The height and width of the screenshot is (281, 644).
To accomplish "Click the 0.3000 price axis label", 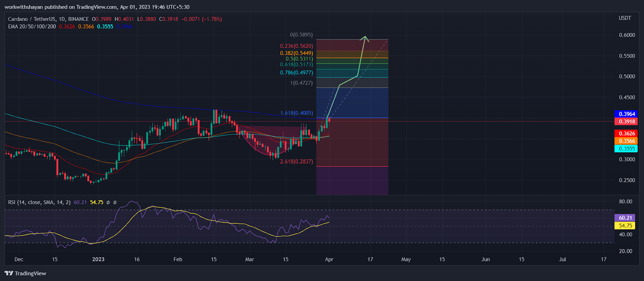I will tap(627, 160).
